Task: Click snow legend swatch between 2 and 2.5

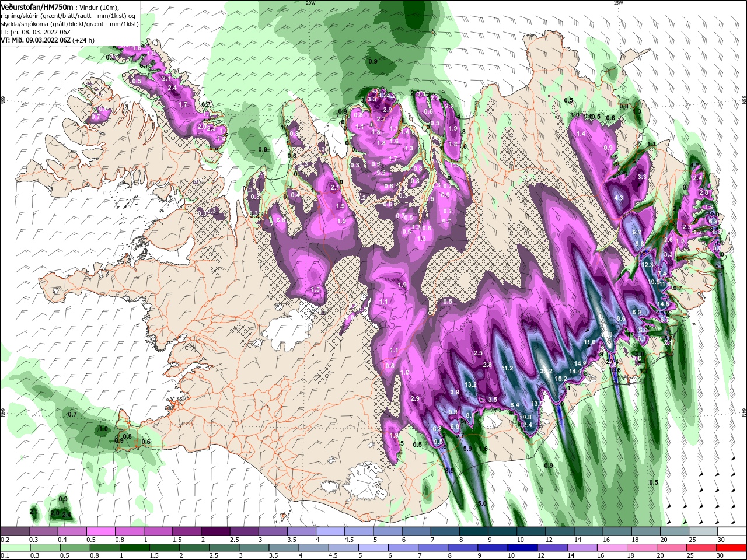Action: (x=215, y=531)
